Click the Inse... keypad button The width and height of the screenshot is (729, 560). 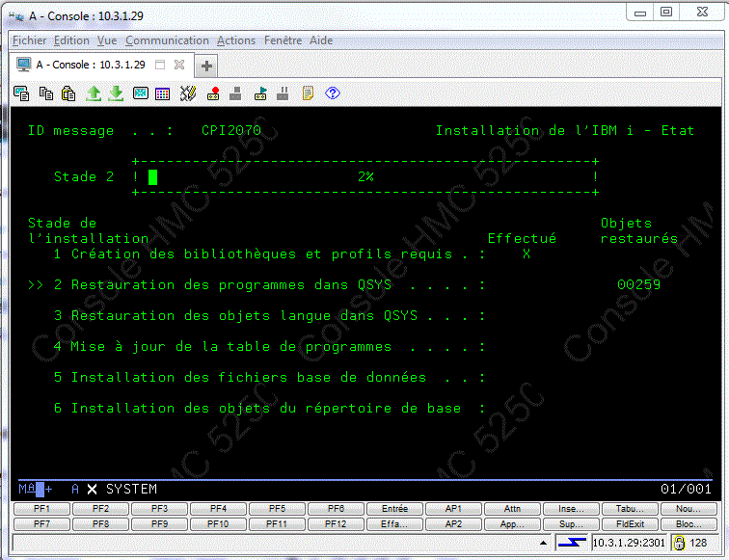click(571, 509)
